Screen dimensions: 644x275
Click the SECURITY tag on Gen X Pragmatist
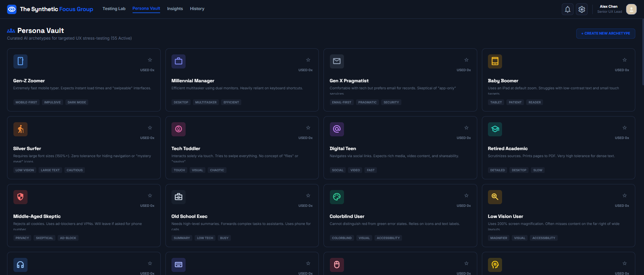(391, 102)
